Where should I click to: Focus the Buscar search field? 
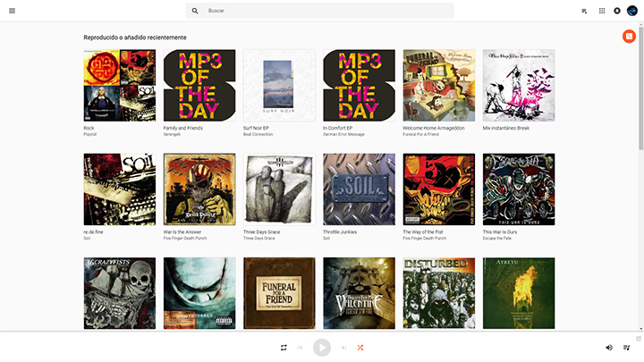pos(319,11)
